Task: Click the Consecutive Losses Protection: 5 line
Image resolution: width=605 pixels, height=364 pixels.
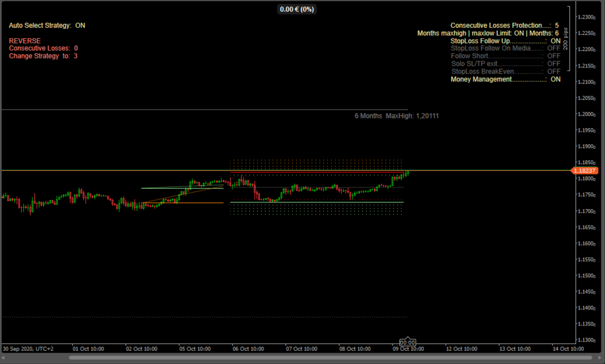Action: click(x=504, y=25)
